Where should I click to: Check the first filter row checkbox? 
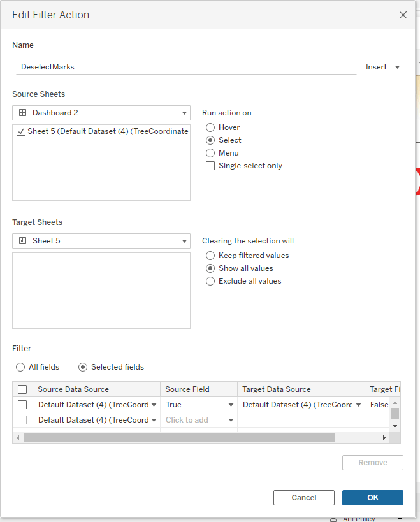pyautogui.click(x=22, y=405)
